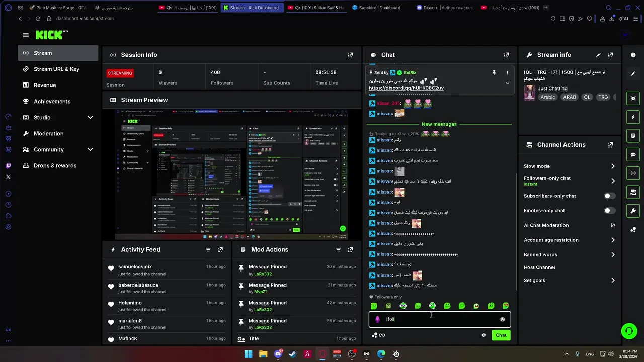Image resolution: width=644 pixels, height=362 pixels.
Task: Toggle the wrench stream info widget in sidebar
Action: [x=633, y=211]
